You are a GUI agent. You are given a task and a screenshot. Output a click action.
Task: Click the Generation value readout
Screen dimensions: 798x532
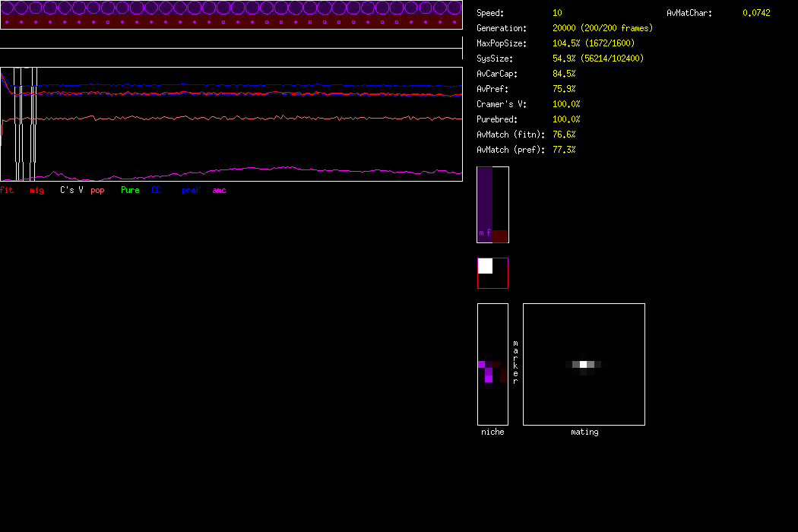pos(602,28)
